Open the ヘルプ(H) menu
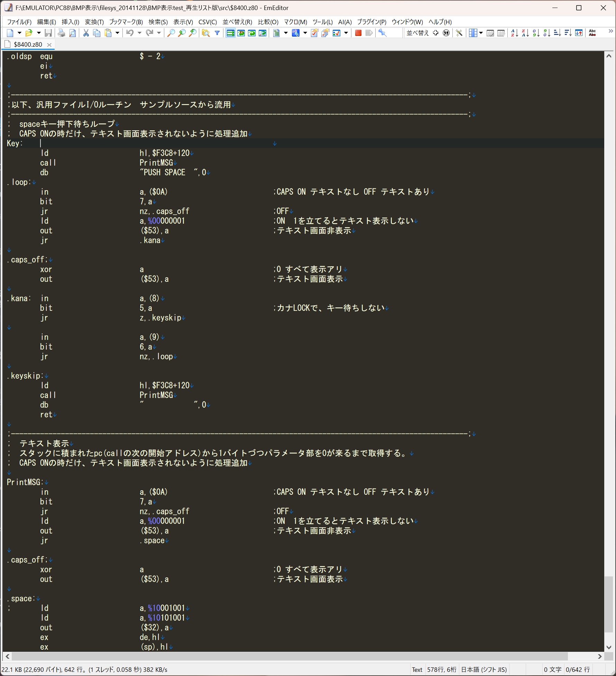The image size is (616, 676). (440, 22)
